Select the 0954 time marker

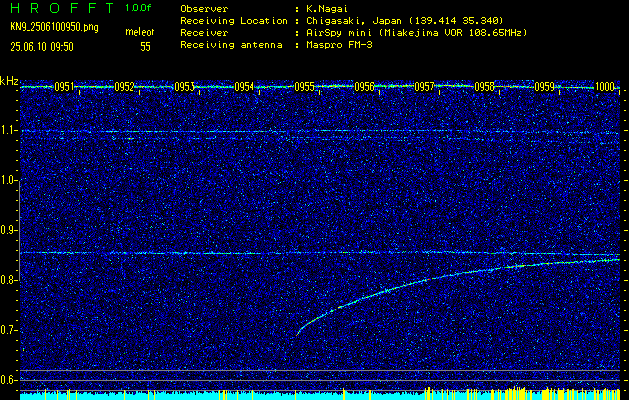click(244, 87)
